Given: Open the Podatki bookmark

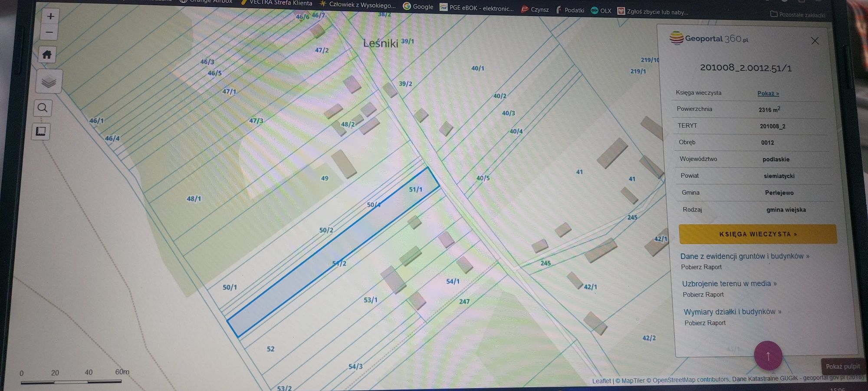Looking at the screenshot, I should [570, 10].
